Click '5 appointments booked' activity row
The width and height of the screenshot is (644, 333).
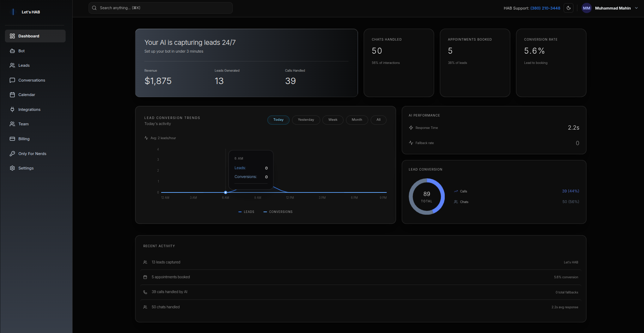point(360,277)
